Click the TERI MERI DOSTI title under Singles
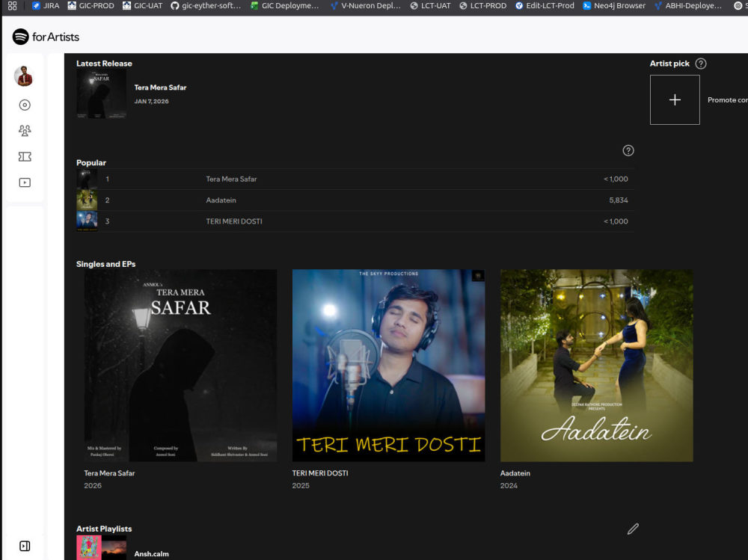The image size is (748, 560). (x=320, y=473)
